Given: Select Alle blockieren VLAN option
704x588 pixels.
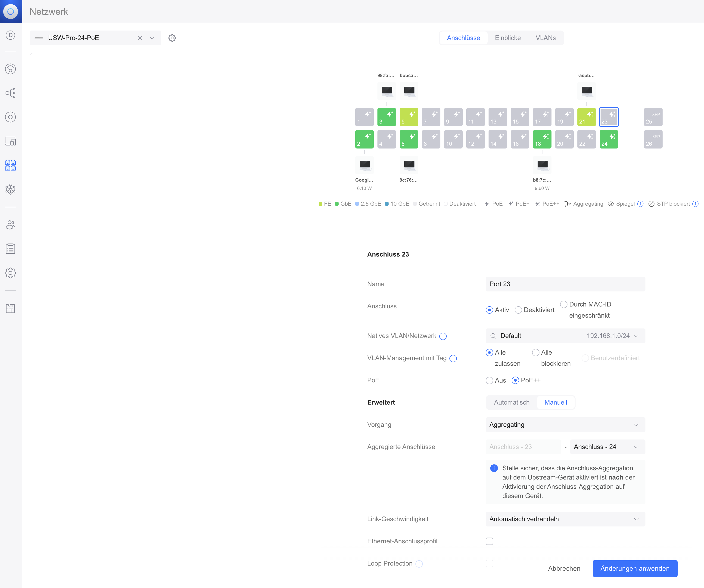Looking at the screenshot, I should pos(535,353).
